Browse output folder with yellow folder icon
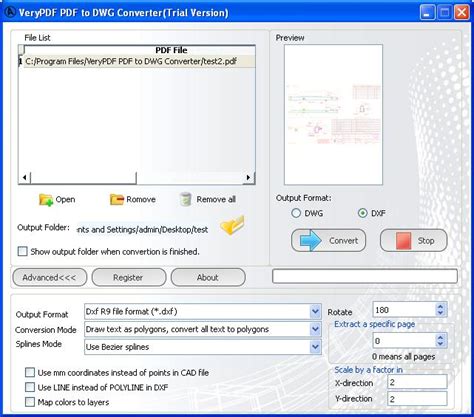The image size is (474, 417). click(x=232, y=225)
